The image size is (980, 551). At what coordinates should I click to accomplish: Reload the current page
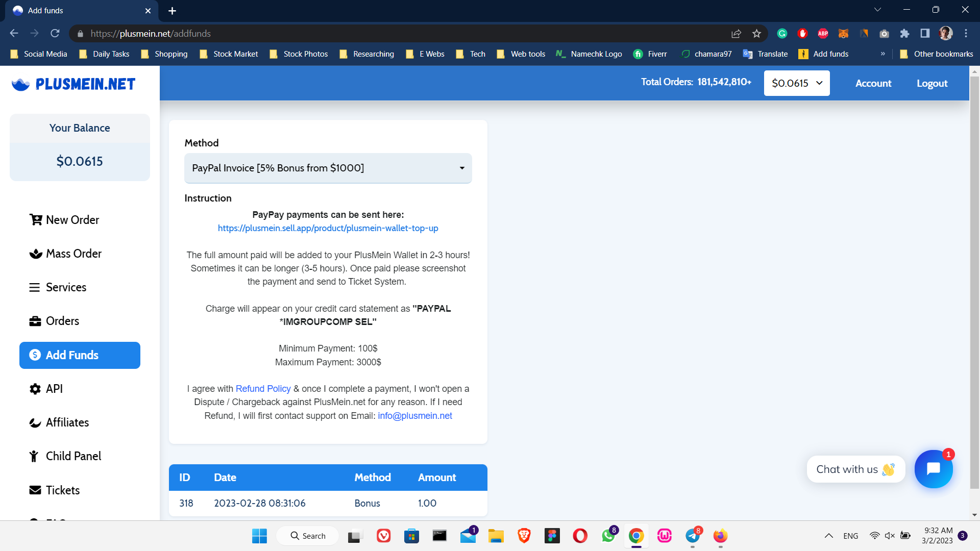[55, 33]
